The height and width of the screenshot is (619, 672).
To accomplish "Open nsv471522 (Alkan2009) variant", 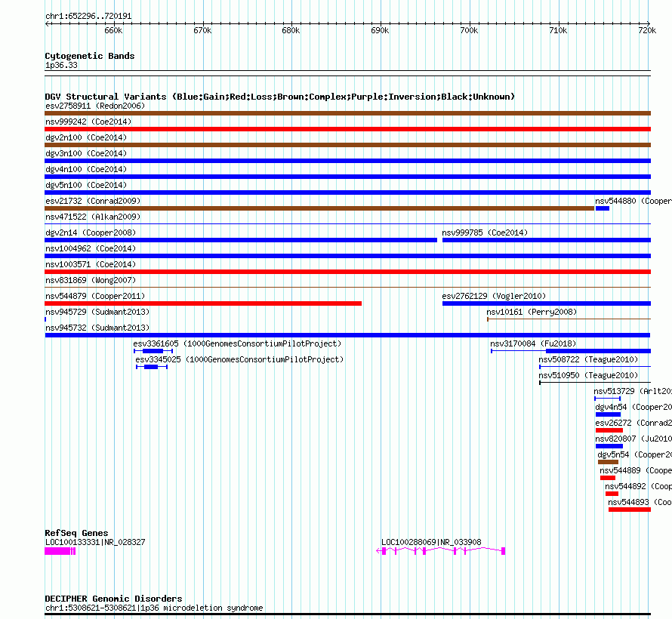I will pyautogui.click(x=93, y=217).
